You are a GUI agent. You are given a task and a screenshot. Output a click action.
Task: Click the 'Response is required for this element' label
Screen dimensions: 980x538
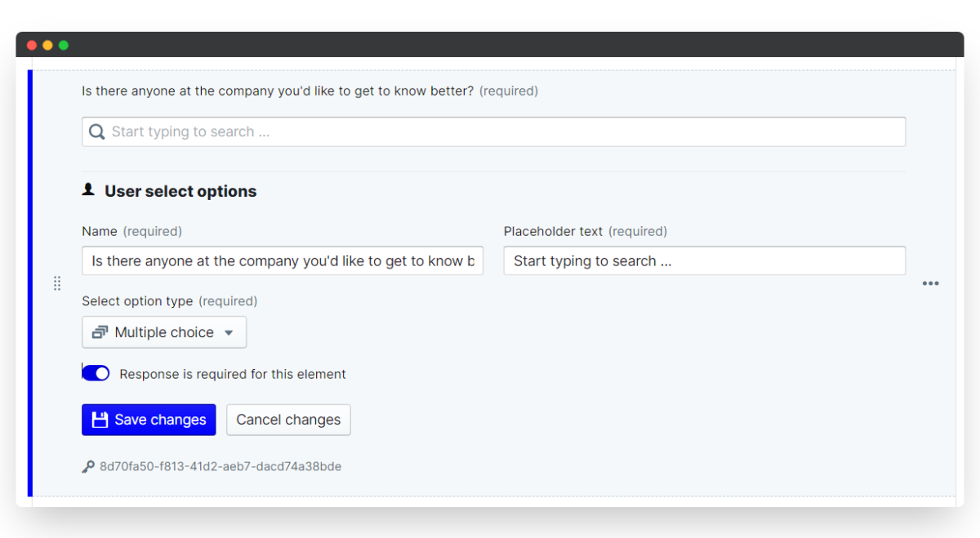(x=233, y=374)
